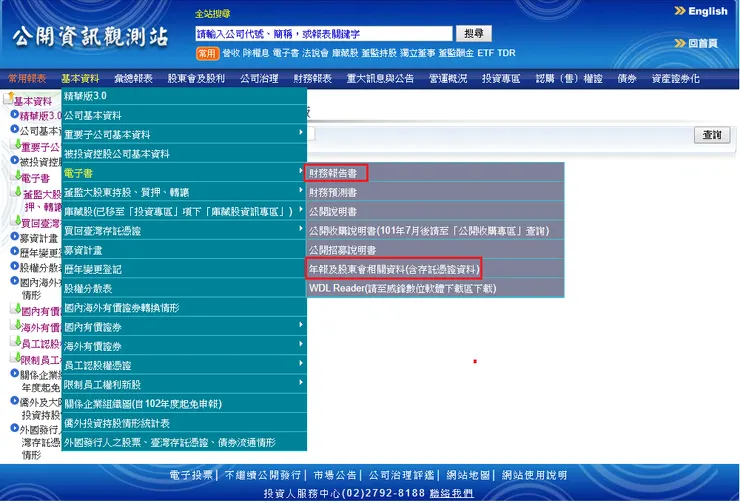This screenshot has height=503, width=740.
Task: Open the 認購（售）權證 menu
Action: [569, 79]
